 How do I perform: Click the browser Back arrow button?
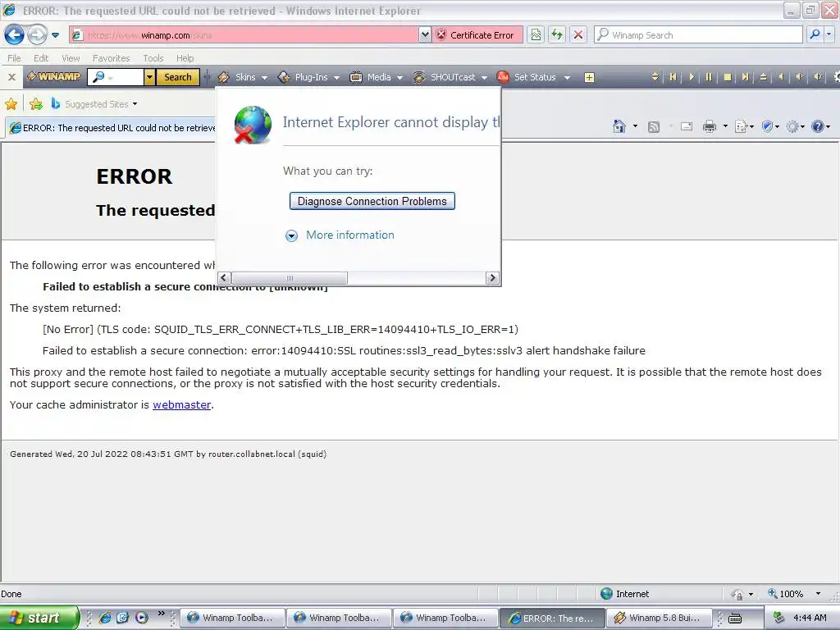pos(15,35)
